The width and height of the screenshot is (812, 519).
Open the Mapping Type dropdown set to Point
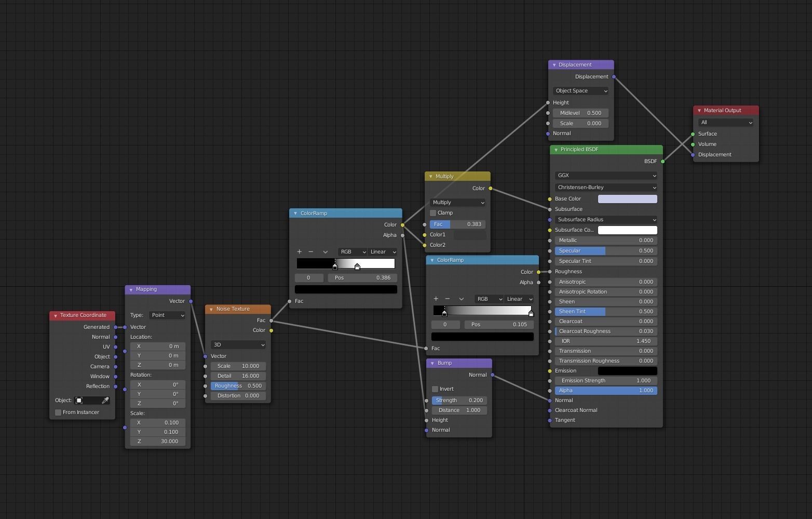click(167, 315)
